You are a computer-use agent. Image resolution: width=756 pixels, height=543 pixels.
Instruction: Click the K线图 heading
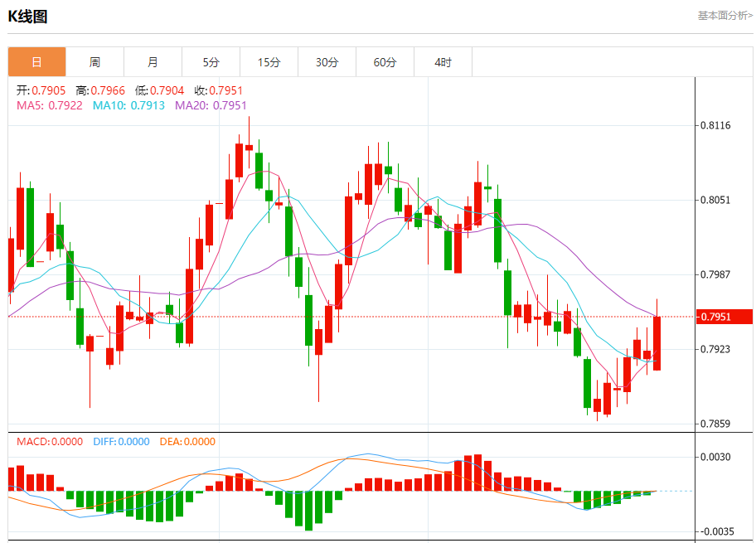coord(27,16)
